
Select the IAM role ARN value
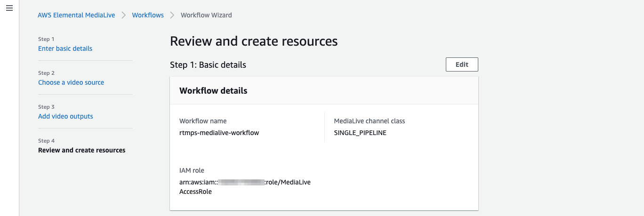(245, 187)
